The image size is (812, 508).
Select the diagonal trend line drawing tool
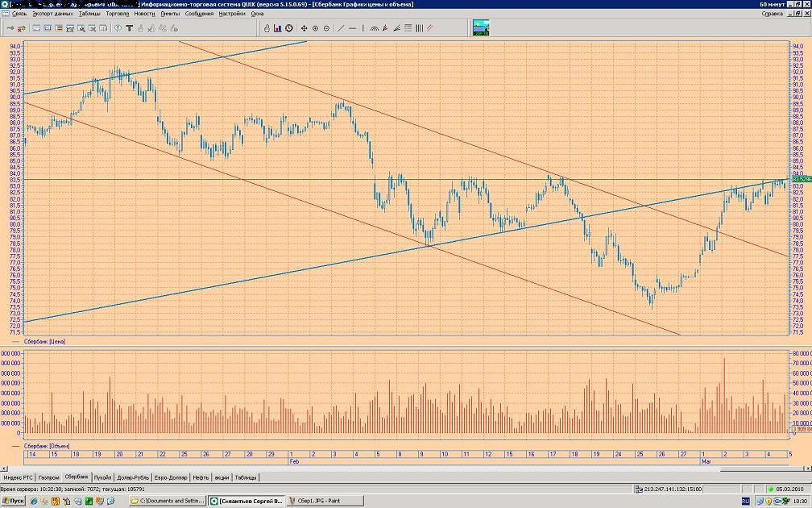tap(341, 28)
